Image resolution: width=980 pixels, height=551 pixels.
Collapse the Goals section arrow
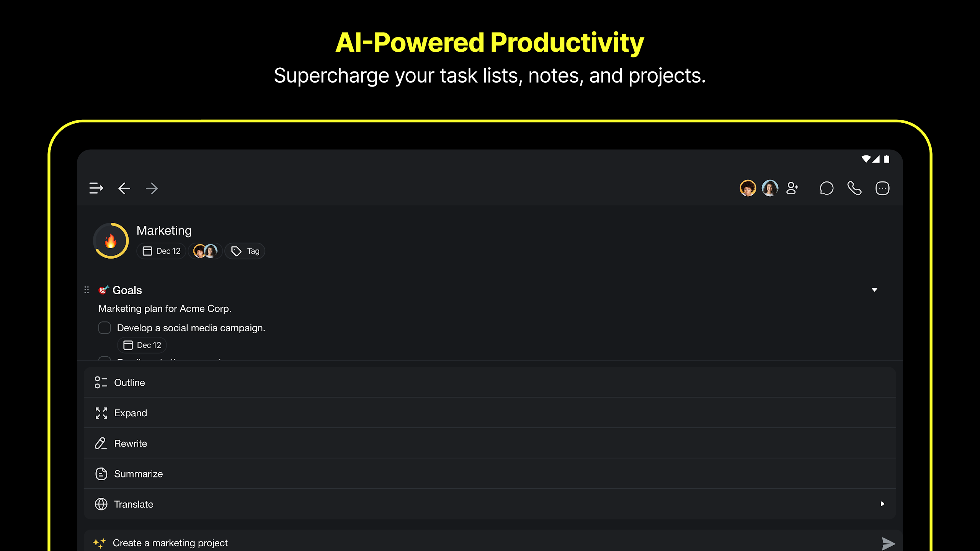[x=874, y=290]
